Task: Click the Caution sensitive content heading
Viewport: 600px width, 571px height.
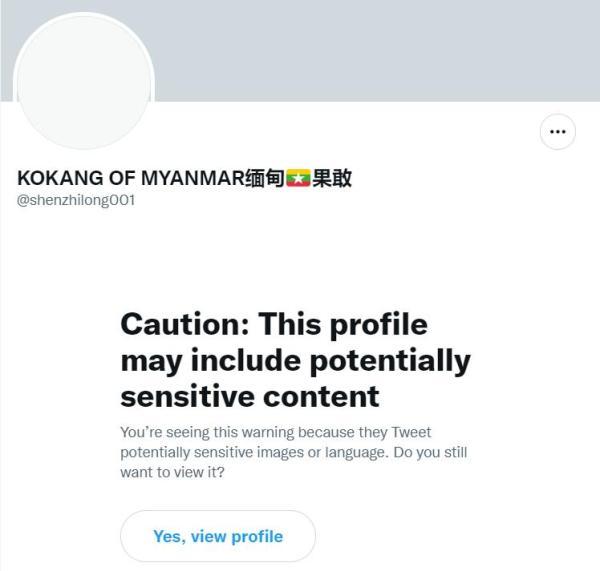Action: pos(295,360)
